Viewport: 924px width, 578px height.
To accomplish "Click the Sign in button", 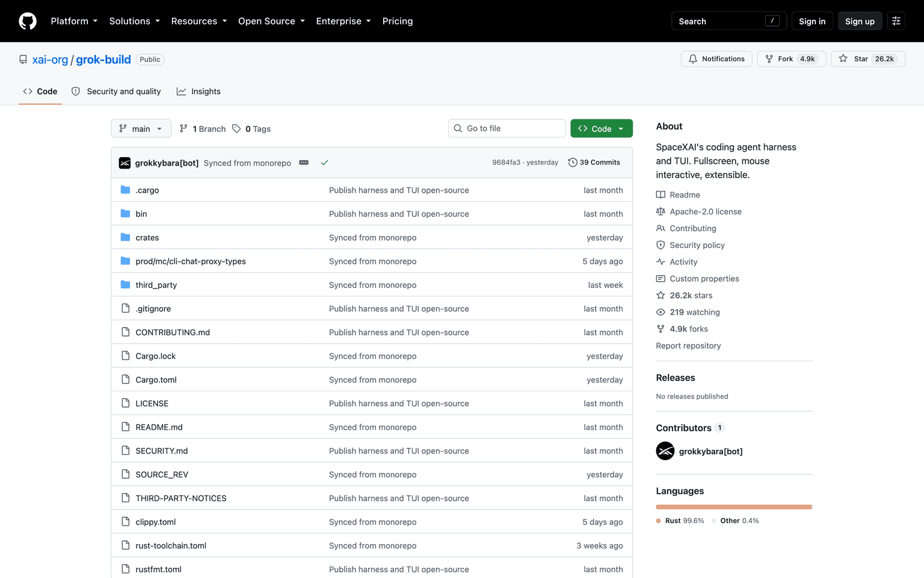I will coord(812,21).
